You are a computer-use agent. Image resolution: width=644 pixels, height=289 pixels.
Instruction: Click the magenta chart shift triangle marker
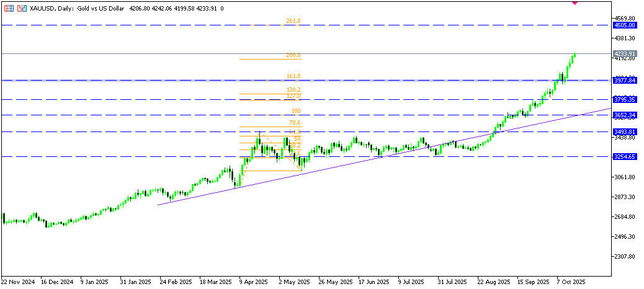click(x=574, y=2)
